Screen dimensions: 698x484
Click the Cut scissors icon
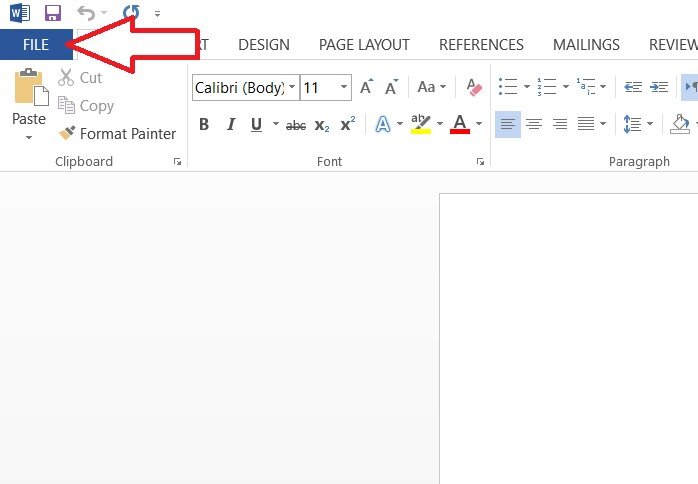(66, 78)
